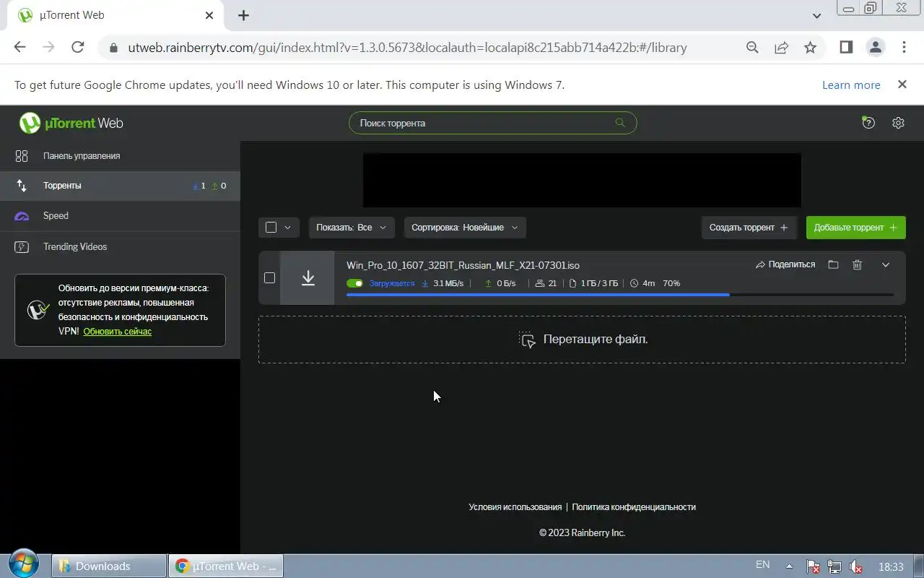Open Chrome side panel icon
Screen dimensions: 924x578
coord(846,48)
